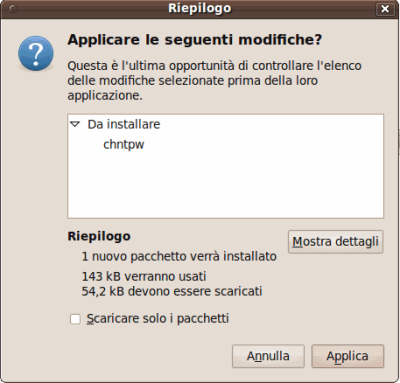400x383 pixels.
Task: Confirm the changes with Applica
Action: pyautogui.click(x=348, y=356)
